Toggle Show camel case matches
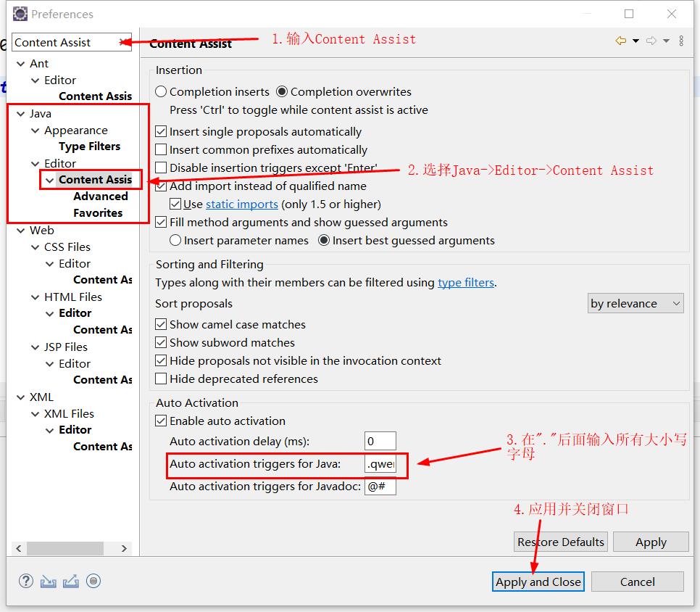The height and width of the screenshot is (612, 700). coord(161,324)
